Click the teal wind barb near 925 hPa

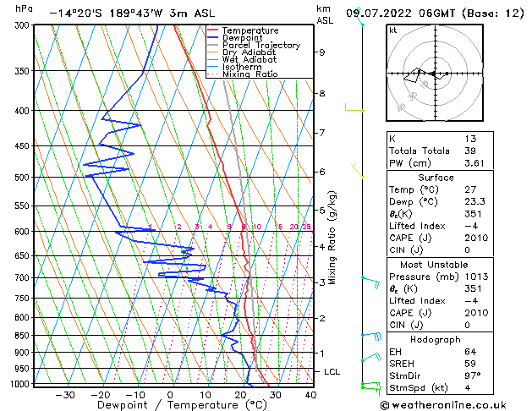click(371, 357)
